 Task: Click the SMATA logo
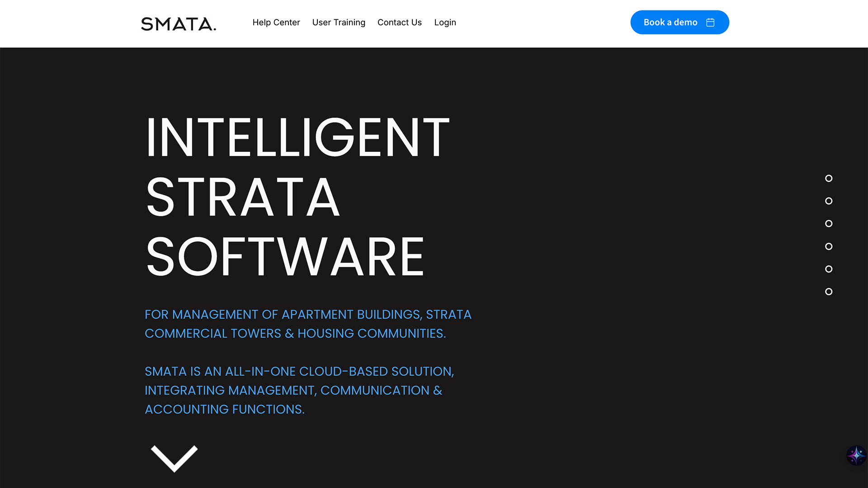[x=179, y=23]
